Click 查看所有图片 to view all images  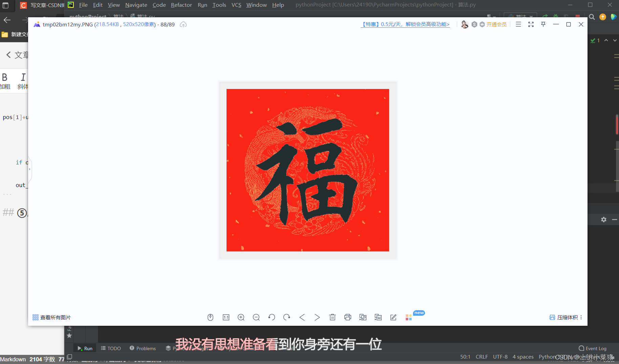pos(51,317)
